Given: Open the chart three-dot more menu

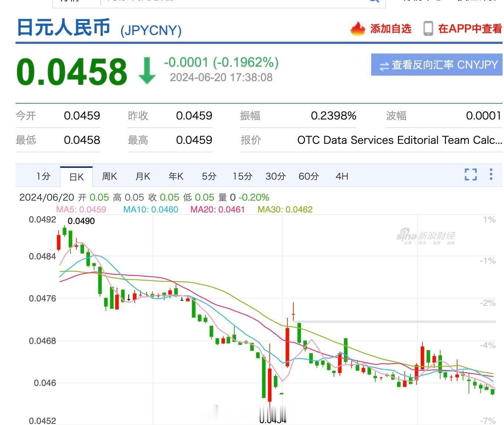Looking at the screenshot, I should pyautogui.click(x=491, y=174).
